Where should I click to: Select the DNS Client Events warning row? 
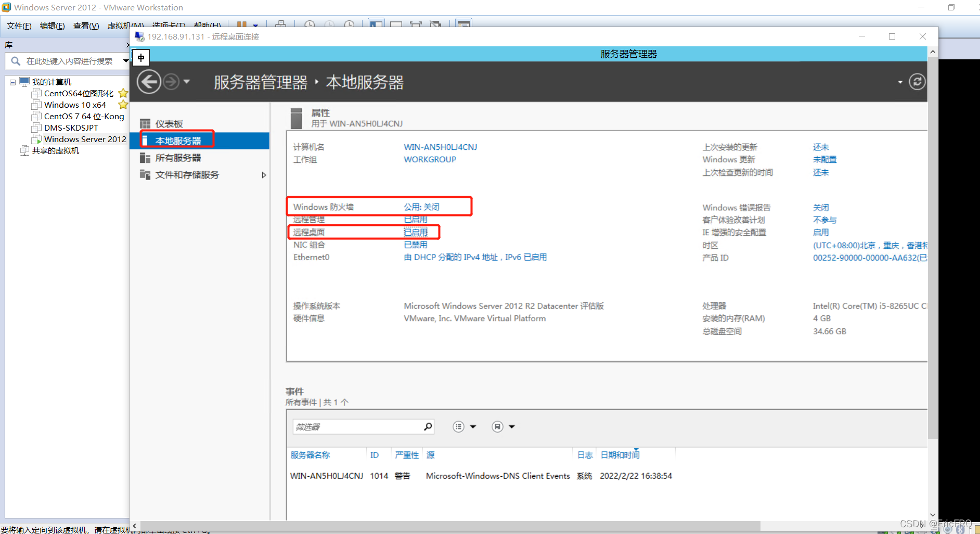481,476
